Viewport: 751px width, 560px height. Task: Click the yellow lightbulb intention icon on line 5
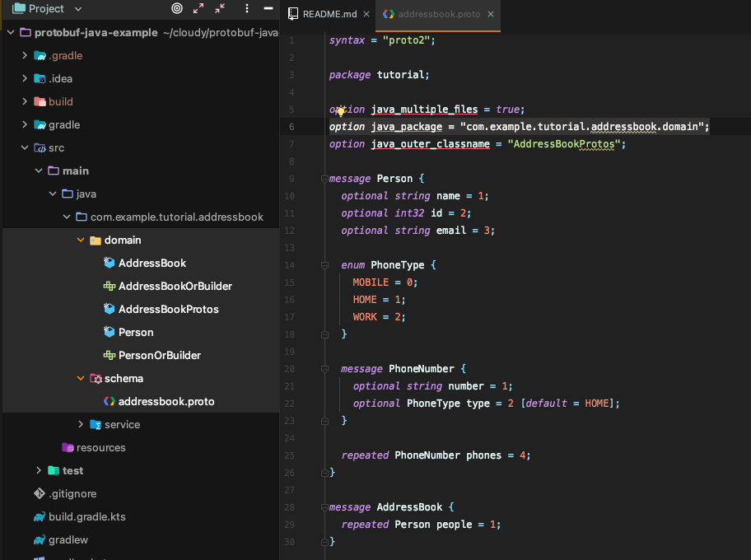340,112
